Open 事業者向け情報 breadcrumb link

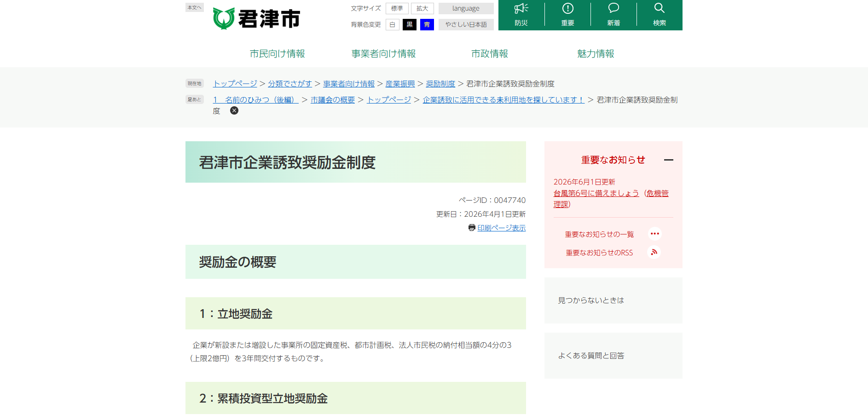pos(349,83)
